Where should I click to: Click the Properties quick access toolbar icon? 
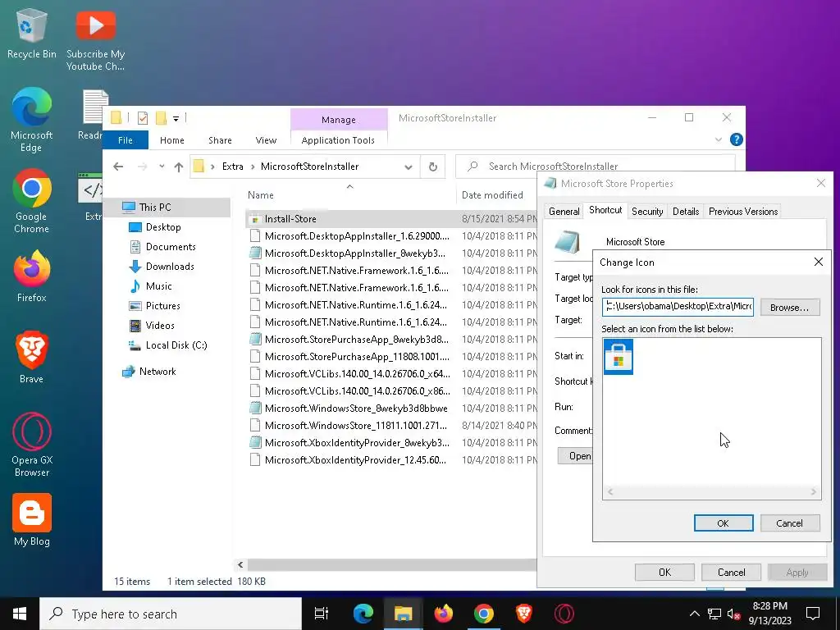pyautogui.click(x=143, y=118)
